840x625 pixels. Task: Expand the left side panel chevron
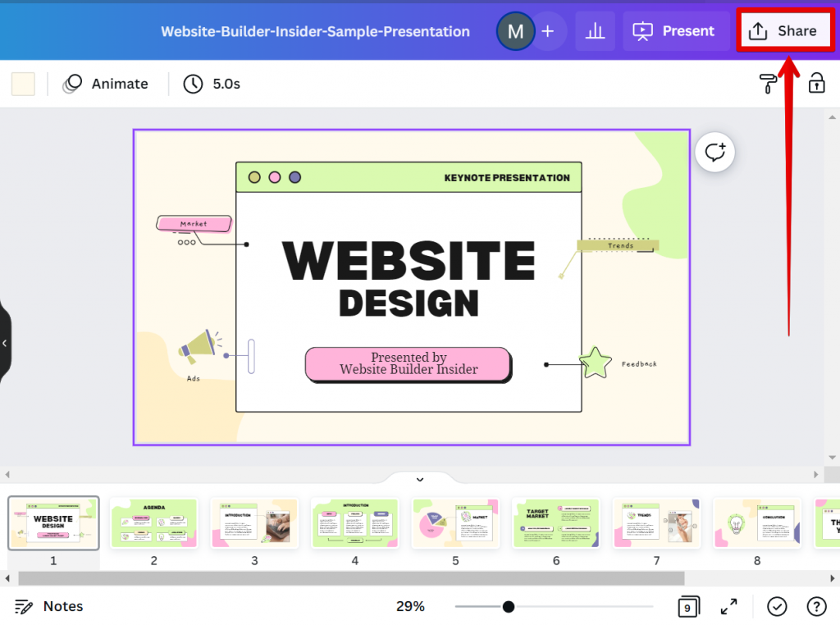point(6,344)
